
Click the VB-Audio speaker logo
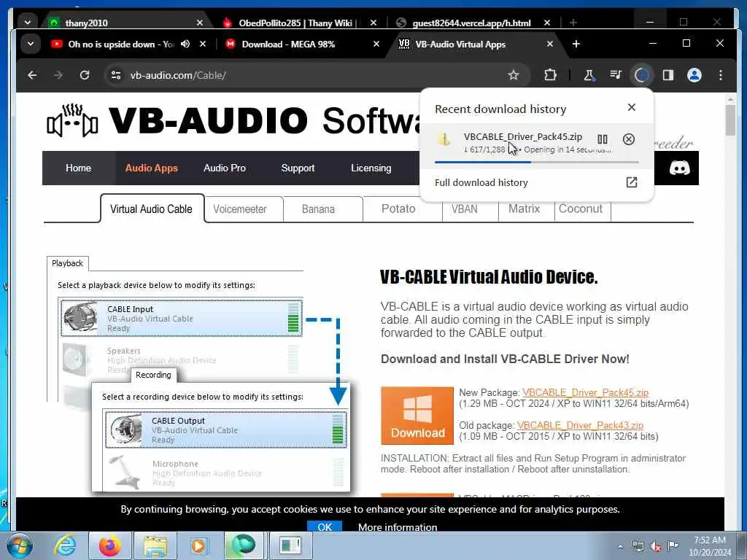72,120
